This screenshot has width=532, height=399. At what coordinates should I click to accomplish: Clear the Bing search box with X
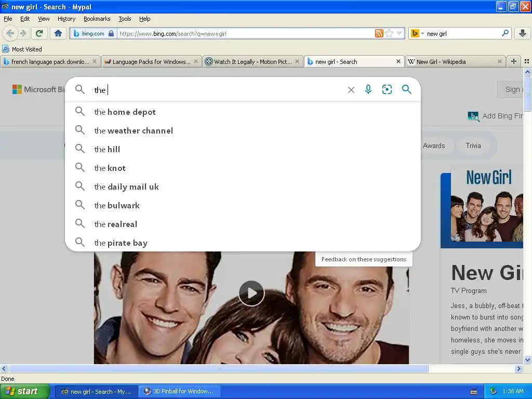(351, 89)
